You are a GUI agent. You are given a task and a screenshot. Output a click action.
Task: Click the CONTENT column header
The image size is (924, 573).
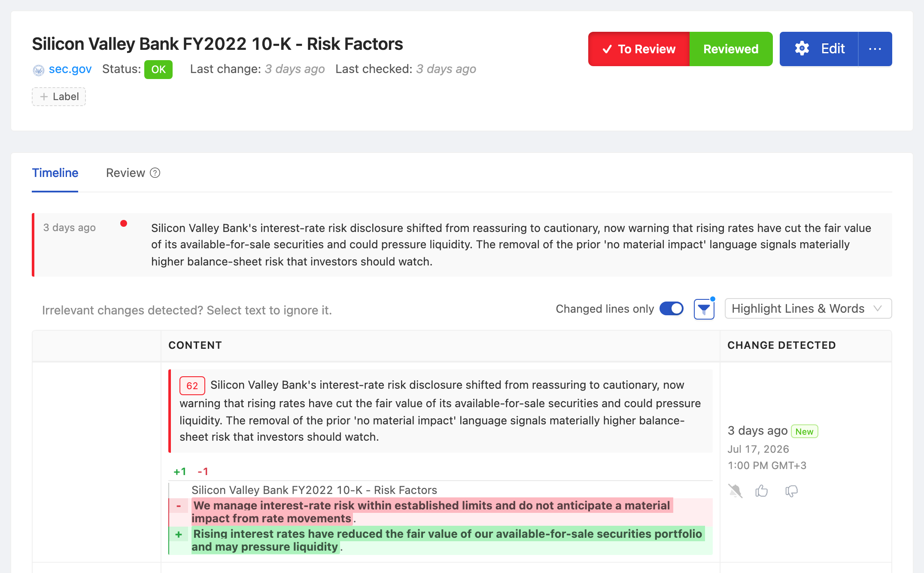195,345
